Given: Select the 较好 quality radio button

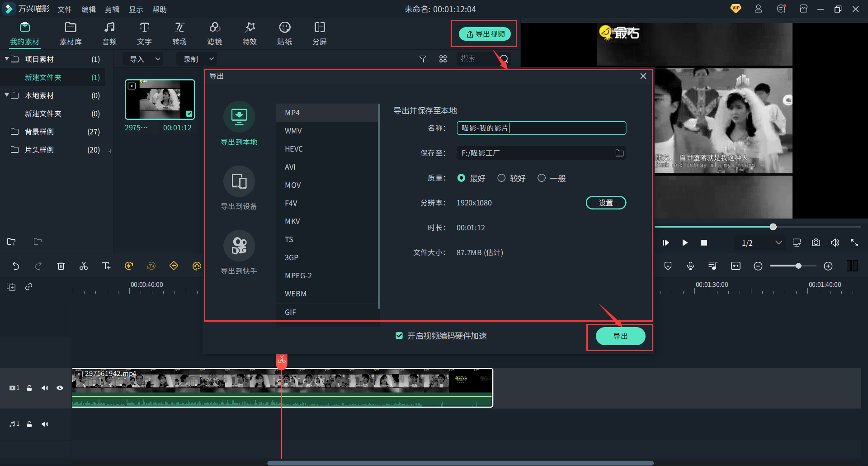Looking at the screenshot, I should (x=501, y=178).
